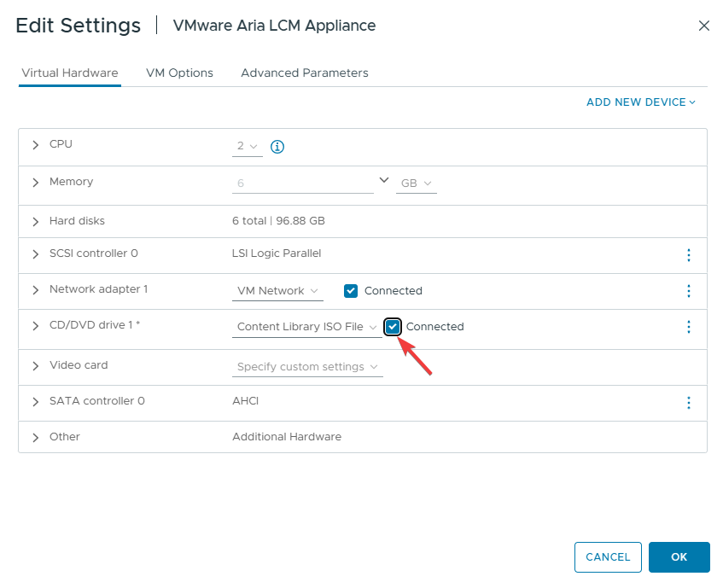
Task: Click the CANCEL button
Action: [608, 557]
